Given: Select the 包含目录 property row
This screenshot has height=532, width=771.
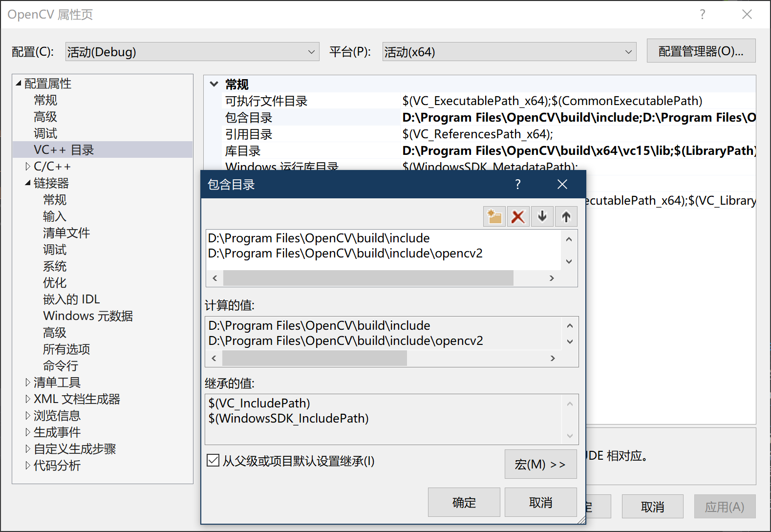Looking at the screenshot, I should click(x=489, y=118).
